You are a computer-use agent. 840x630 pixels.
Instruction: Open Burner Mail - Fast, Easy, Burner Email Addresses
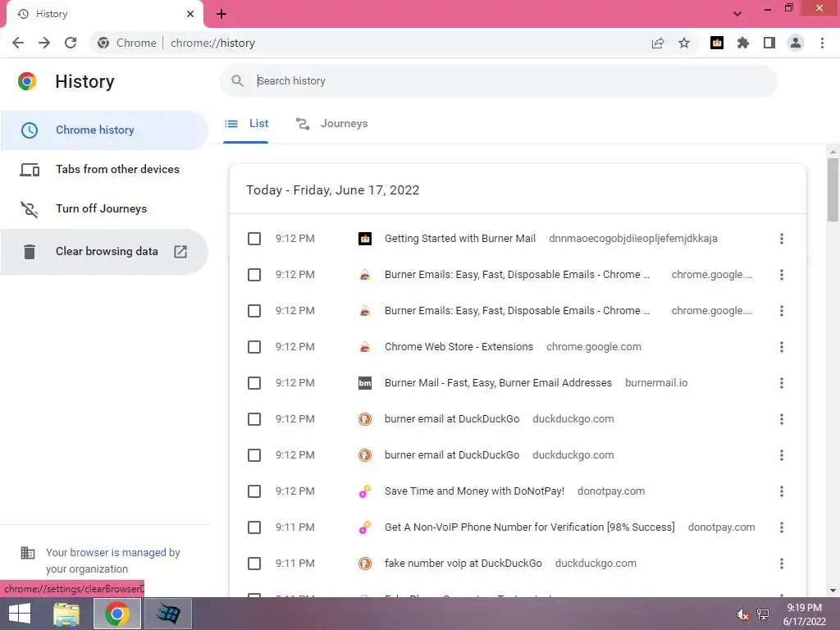click(x=498, y=383)
